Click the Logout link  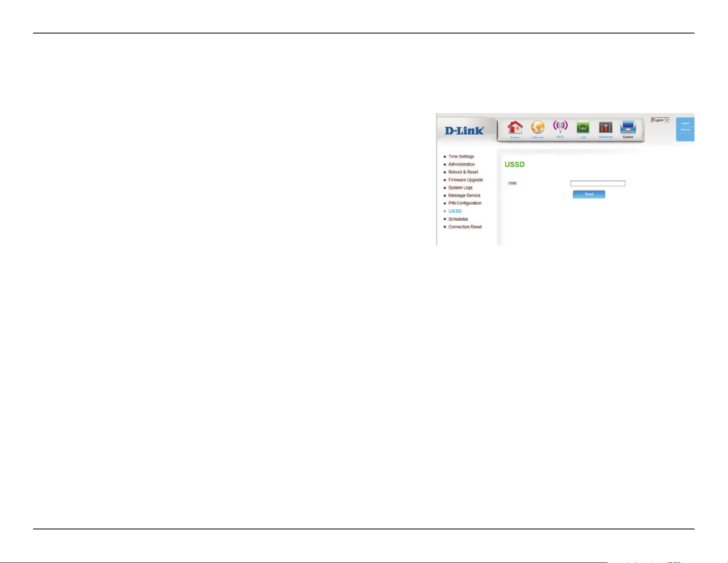685,123
